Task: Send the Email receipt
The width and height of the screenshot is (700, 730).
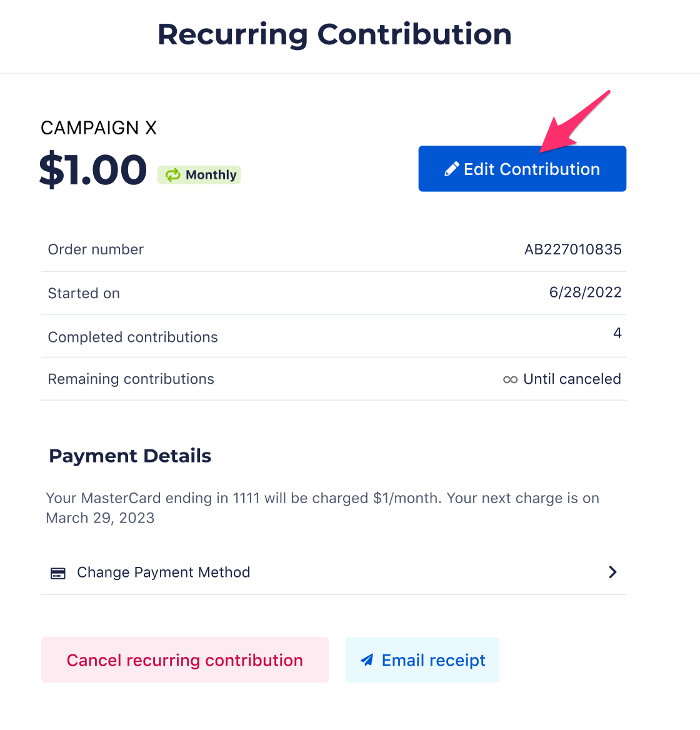Action: coord(422,660)
